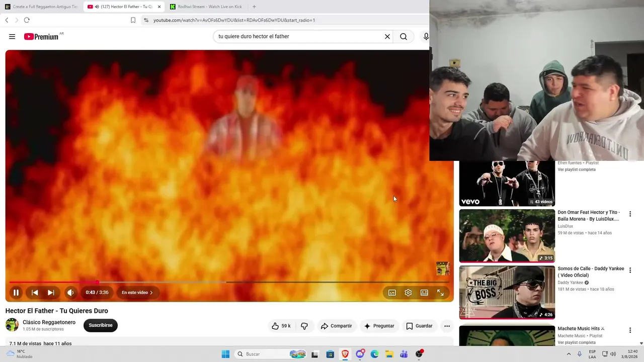Toggle subtitles on the video player
Screen dimensions: 644x362
[x=392, y=293]
